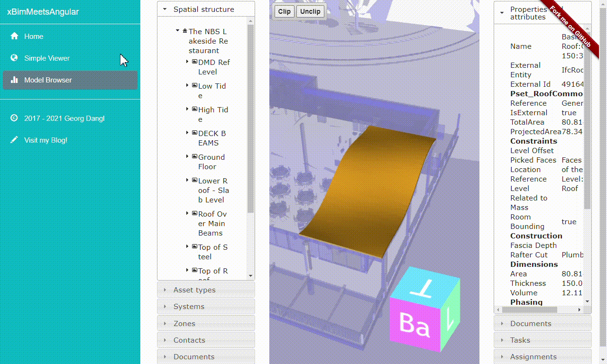This screenshot has height=364, width=607.
Task: Expand the DMD Ref Level node
Action: [x=187, y=62]
